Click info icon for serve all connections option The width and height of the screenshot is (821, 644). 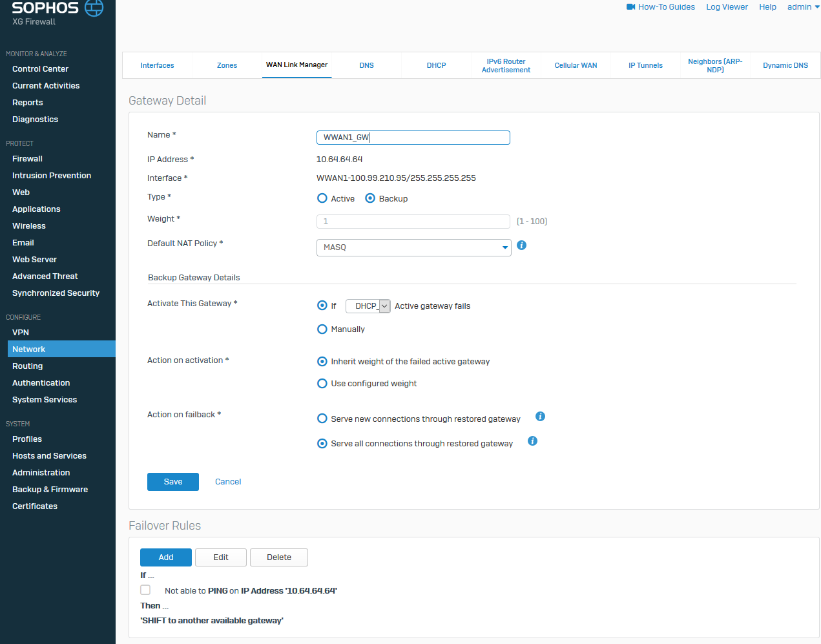click(x=532, y=441)
